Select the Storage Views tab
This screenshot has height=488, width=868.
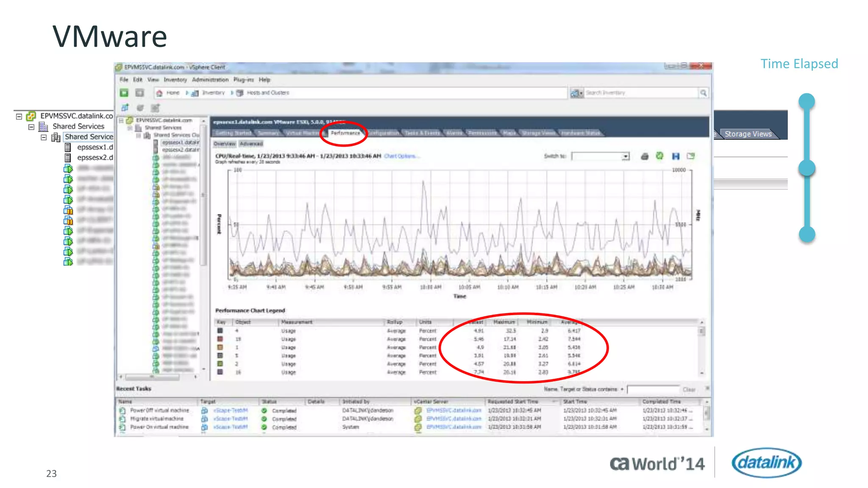(x=748, y=134)
